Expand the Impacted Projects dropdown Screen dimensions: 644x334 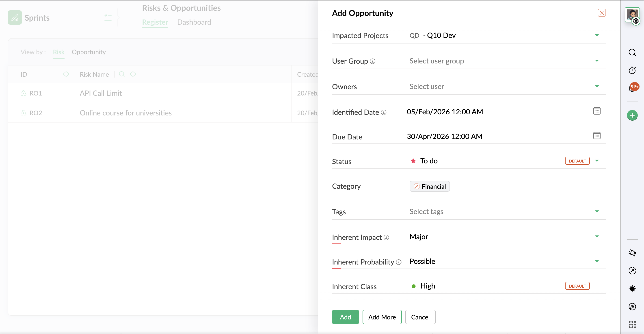click(x=596, y=35)
